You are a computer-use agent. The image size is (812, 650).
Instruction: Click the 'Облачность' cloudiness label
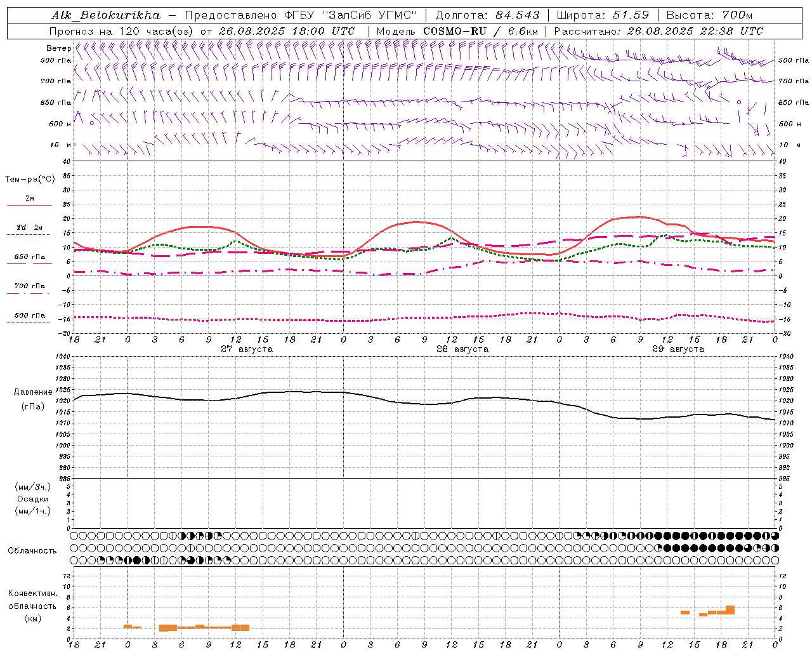click(x=32, y=551)
